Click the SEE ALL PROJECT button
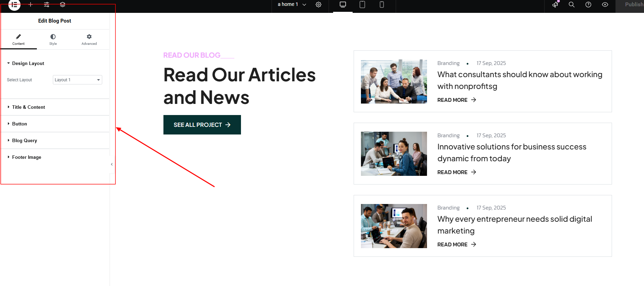 [x=202, y=125]
